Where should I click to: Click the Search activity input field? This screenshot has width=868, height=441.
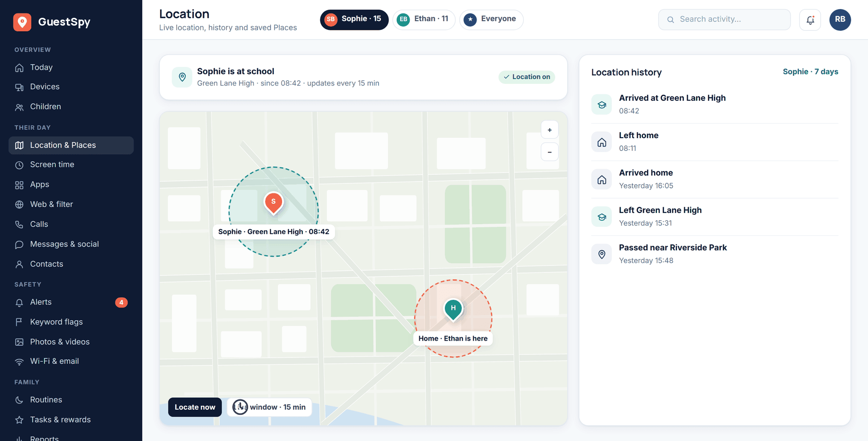pyautogui.click(x=724, y=20)
